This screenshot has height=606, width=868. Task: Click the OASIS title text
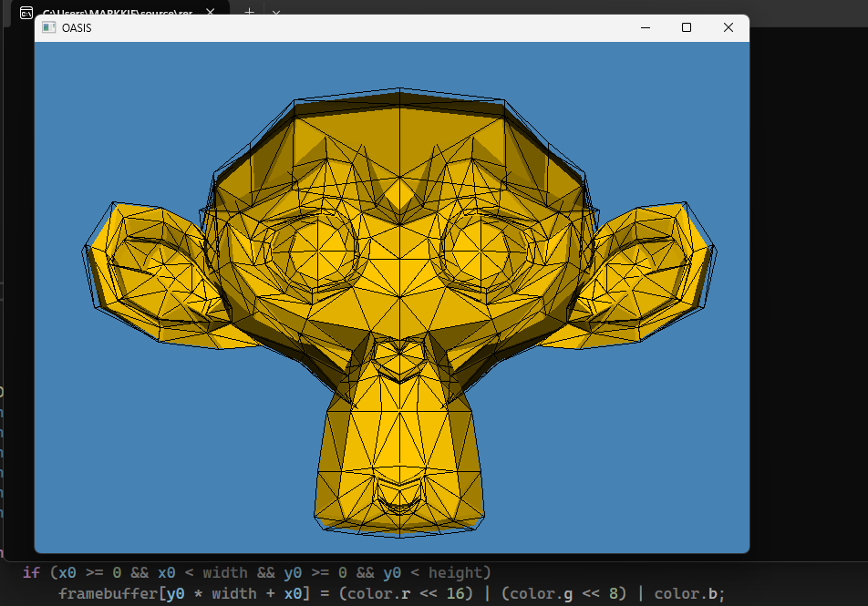click(77, 28)
